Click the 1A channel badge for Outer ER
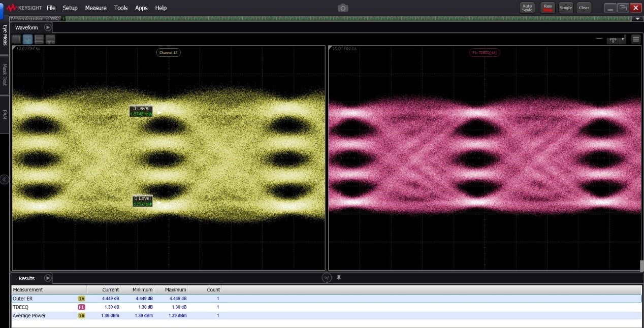The image size is (644, 328). click(81, 299)
